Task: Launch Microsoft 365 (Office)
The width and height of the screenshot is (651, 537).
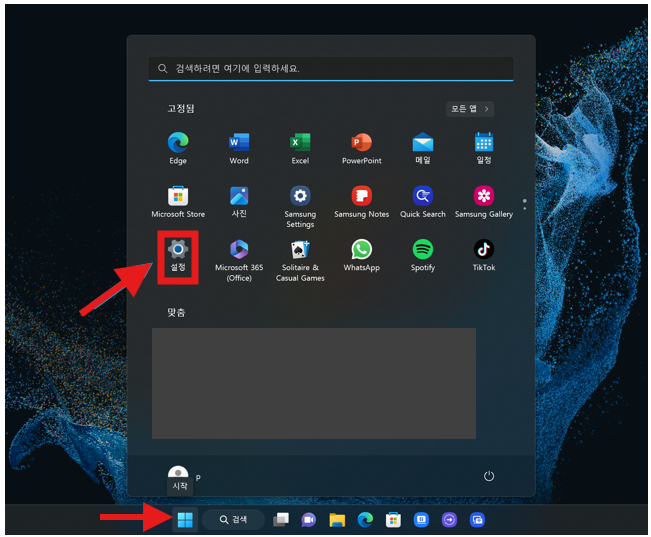Action: coord(239,260)
